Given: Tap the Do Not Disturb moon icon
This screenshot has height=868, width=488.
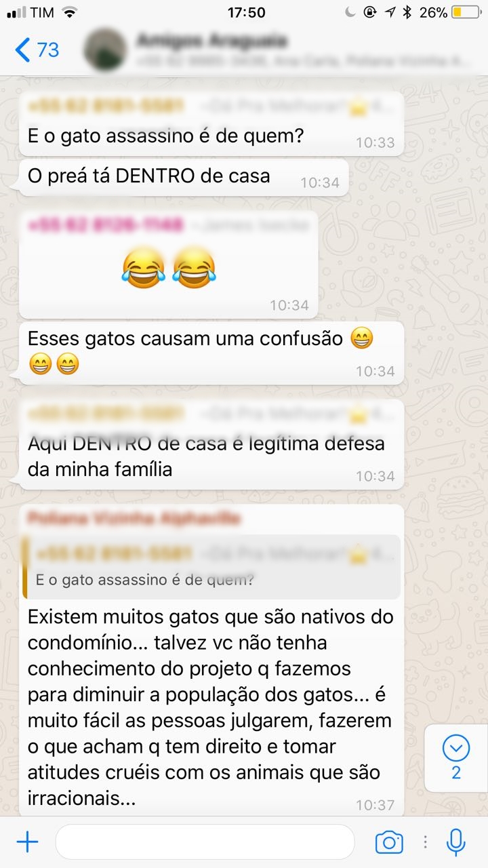Looking at the screenshot, I should [350, 12].
